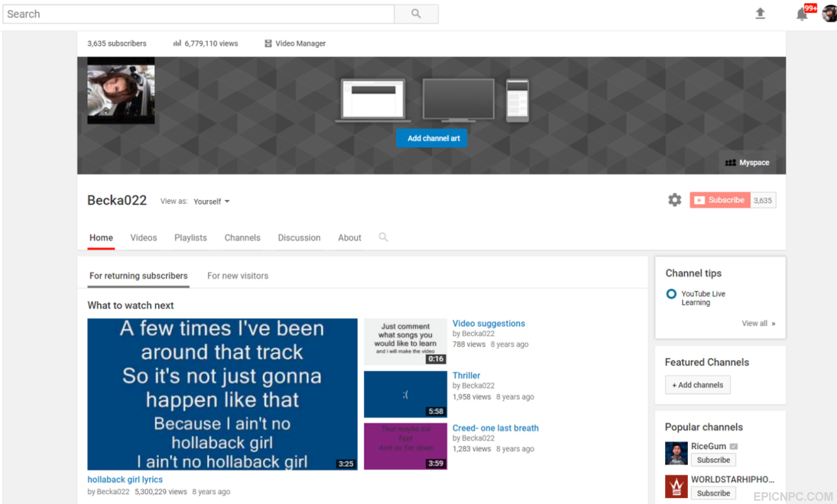Click the channel search magnifier icon

click(383, 237)
